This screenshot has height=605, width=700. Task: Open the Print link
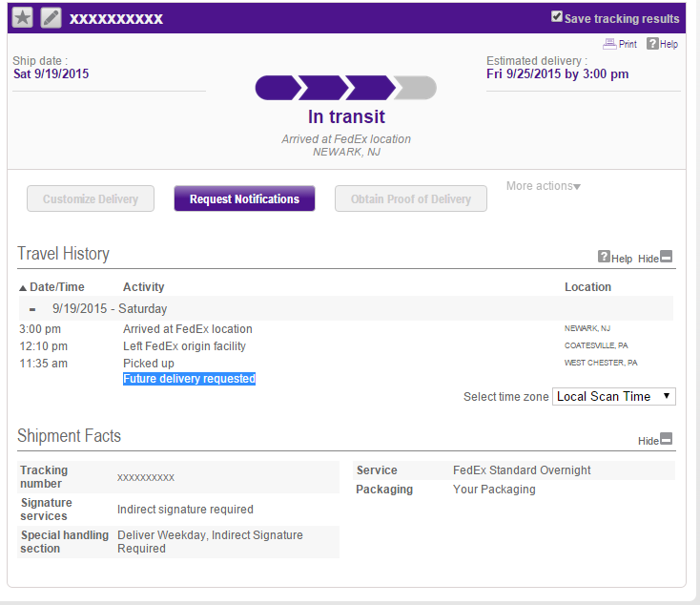[628, 44]
